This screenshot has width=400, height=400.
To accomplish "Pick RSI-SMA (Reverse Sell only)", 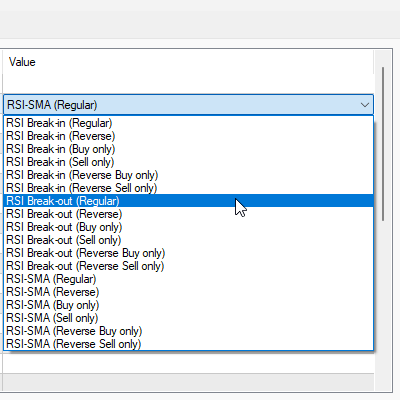I will pos(189,344).
